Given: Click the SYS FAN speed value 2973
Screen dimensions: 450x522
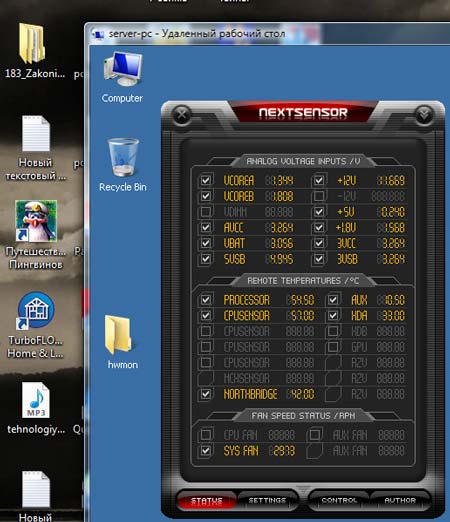Looking at the screenshot, I should point(282,451).
